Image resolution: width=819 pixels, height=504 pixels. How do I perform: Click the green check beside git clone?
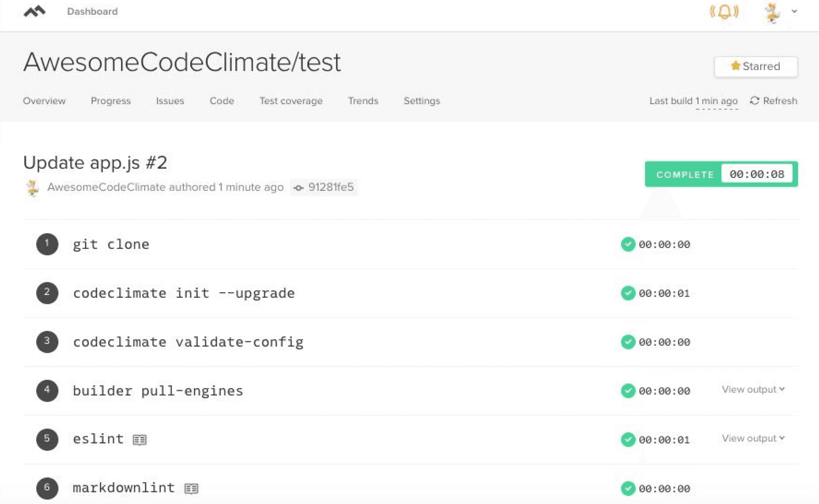pyautogui.click(x=628, y=244)
